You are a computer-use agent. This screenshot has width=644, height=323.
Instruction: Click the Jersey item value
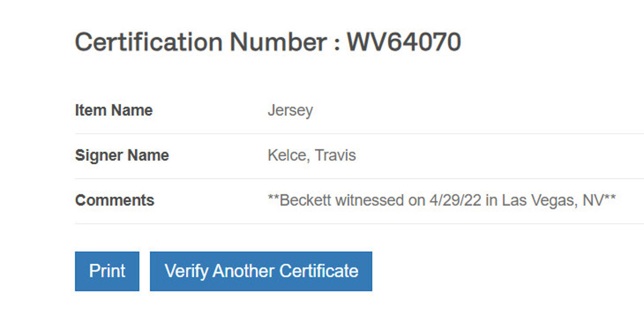pos(290,111)
